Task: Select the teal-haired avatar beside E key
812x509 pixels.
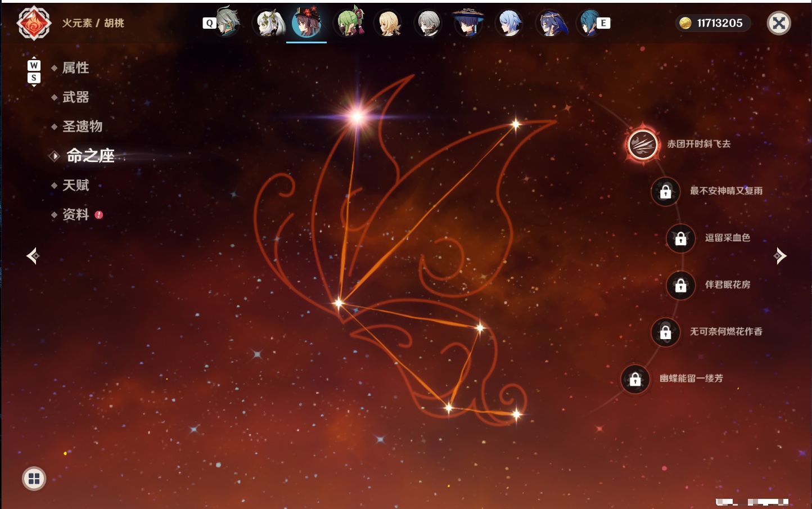Action: coord(588,23)
